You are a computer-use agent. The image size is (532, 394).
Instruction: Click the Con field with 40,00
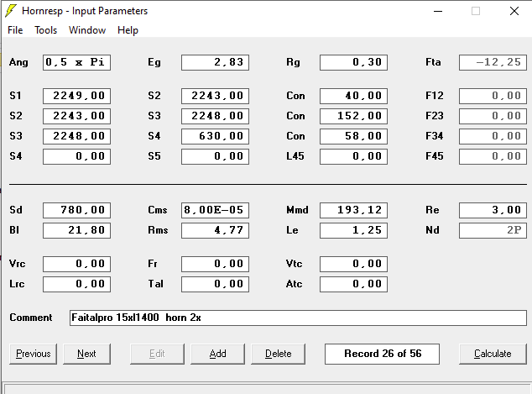[353, 96]
